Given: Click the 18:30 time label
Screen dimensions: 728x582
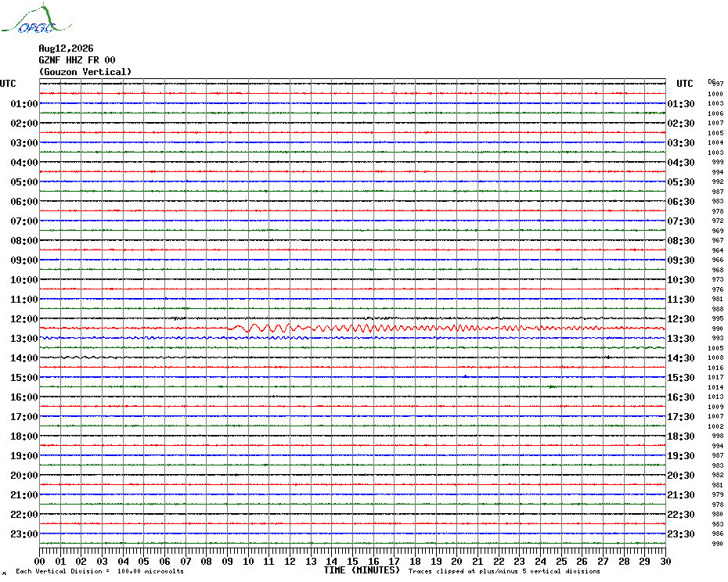Looking at the screenshot, I should [x=681, y=436].
